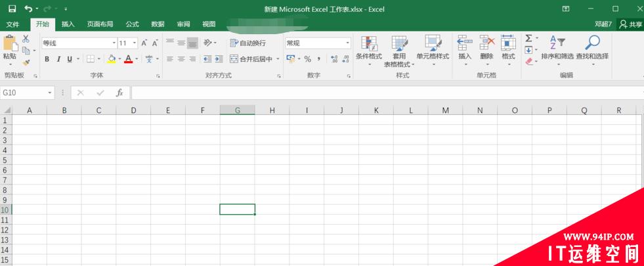
Task: Click the decrease indent icon
Action: pos(207,59)
